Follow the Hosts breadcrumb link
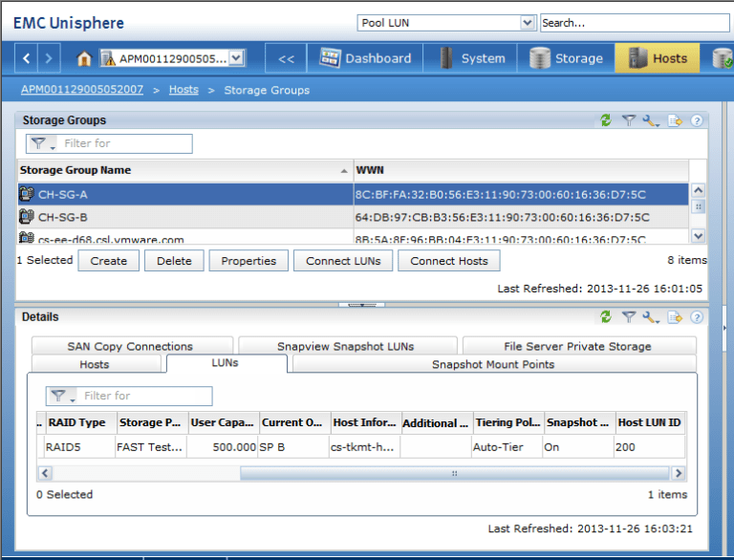 click(183, 90)
